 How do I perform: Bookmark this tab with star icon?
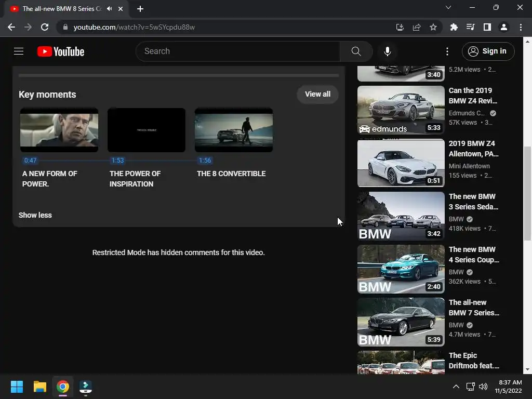point(433,27)
